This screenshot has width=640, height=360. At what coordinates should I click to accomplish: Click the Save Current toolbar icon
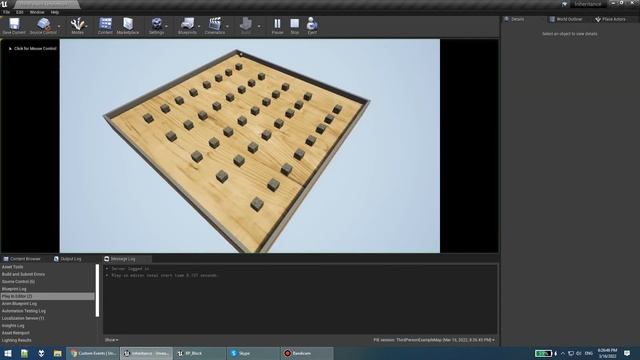tap(14, 26)
